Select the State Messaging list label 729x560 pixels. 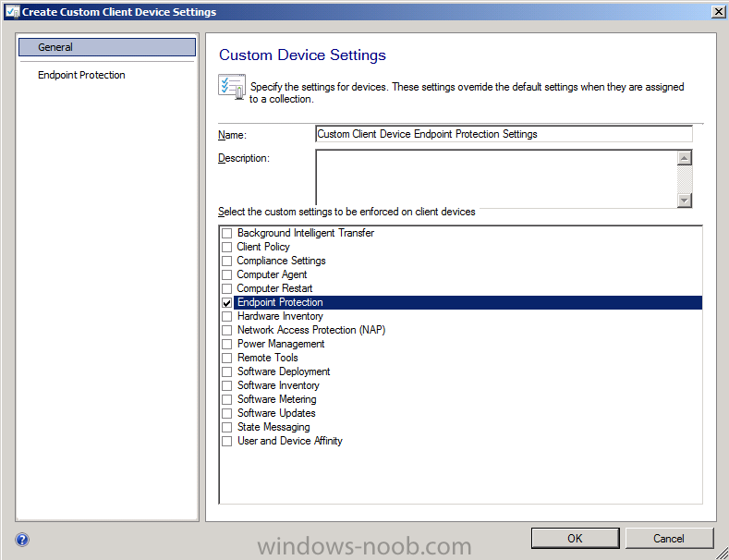pyautogui.click(x=273, y=427)
